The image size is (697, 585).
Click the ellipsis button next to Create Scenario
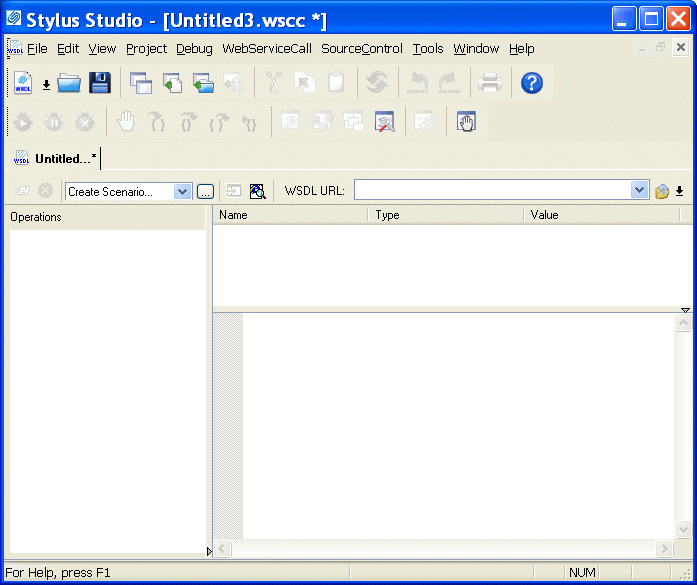[x=205, y=191]
